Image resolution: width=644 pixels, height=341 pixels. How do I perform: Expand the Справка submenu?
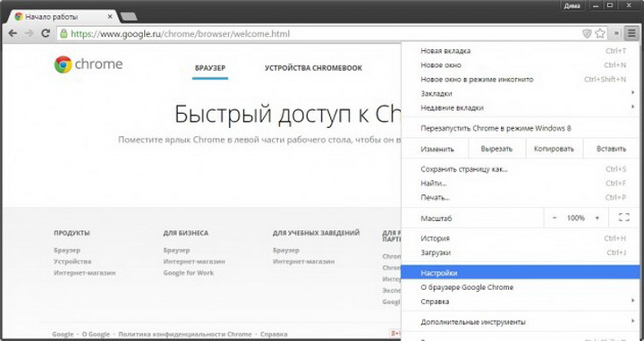pos(520,302)
